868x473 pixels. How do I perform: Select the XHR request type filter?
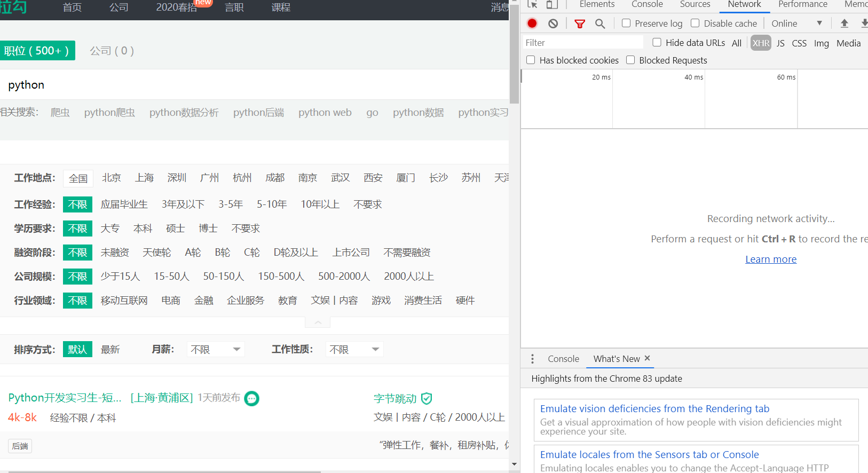pos(761,43)
